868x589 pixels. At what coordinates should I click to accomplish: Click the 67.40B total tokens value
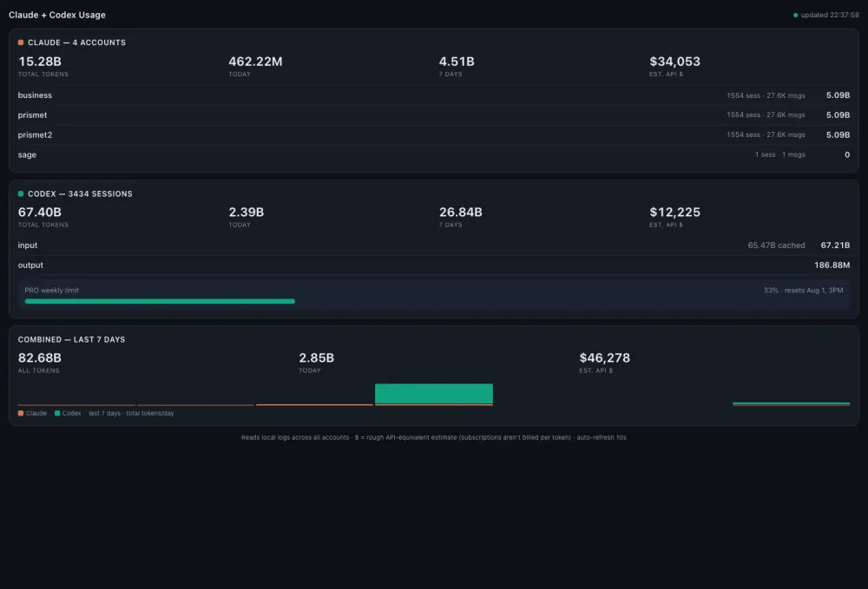pyautogui.click(x=40, y=213)
